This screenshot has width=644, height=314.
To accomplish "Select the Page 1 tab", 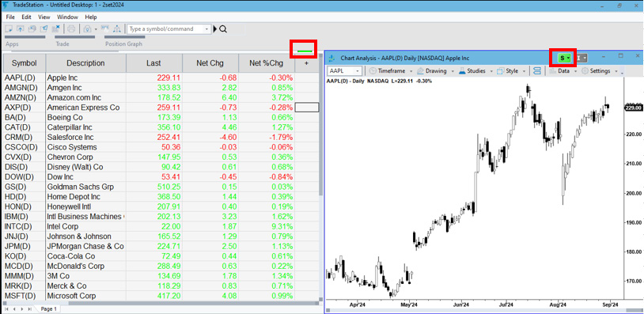I will [x=49, y=308].
